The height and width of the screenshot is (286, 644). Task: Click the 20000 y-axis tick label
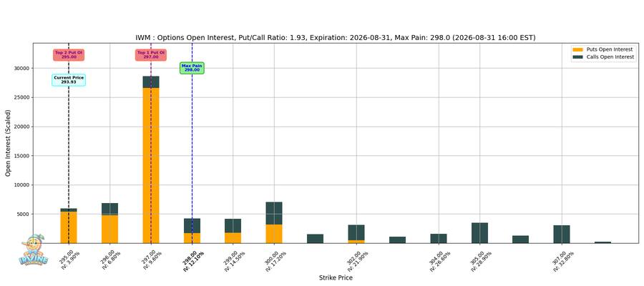click(x=23, y=127)
